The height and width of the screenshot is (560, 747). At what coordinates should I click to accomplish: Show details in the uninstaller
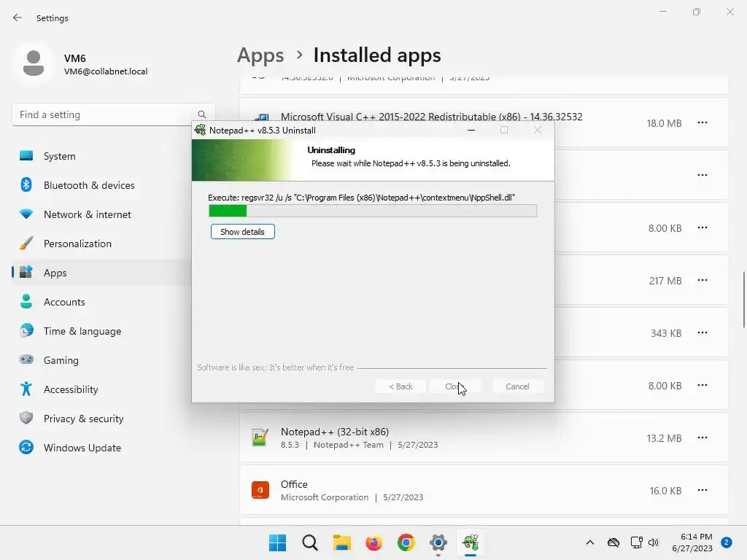[242, 232]
